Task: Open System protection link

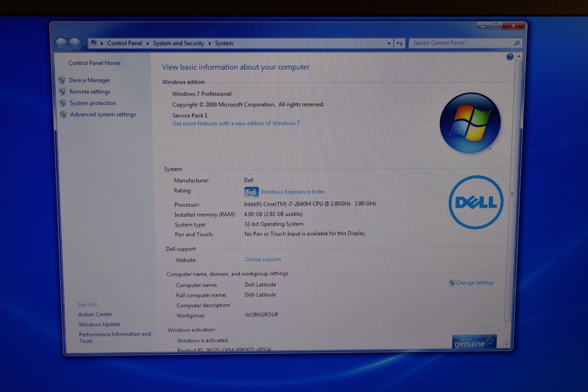Action: [93, 103]
